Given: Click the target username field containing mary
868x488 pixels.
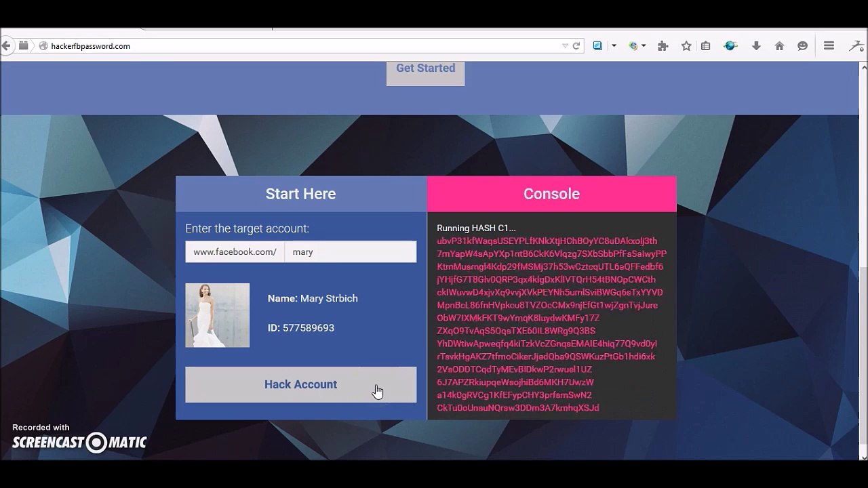Looking at the screenshot, I should click(x=351, y=251).
